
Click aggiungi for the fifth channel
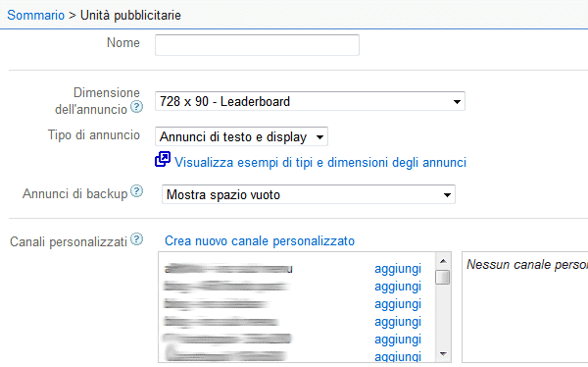point(398,340)
